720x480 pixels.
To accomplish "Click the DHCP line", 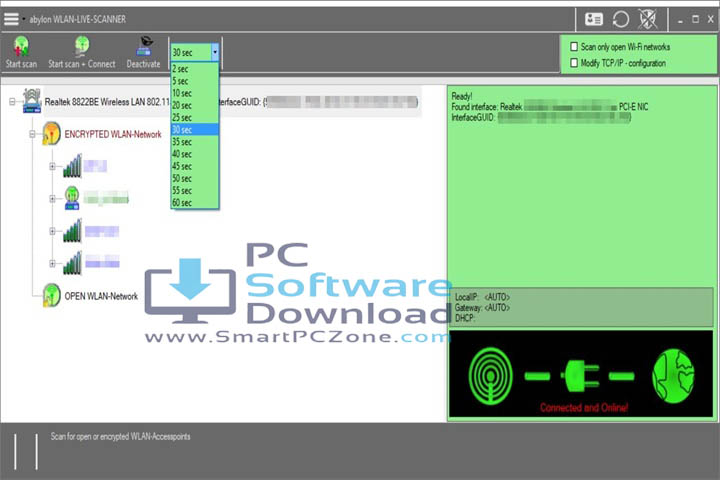I will 465,318.
